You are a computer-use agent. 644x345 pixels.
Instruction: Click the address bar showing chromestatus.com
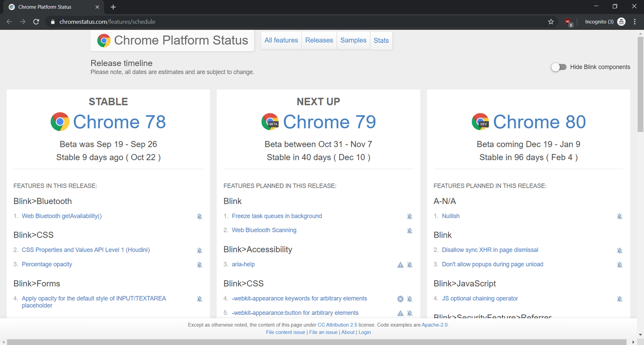pos(107,22)
